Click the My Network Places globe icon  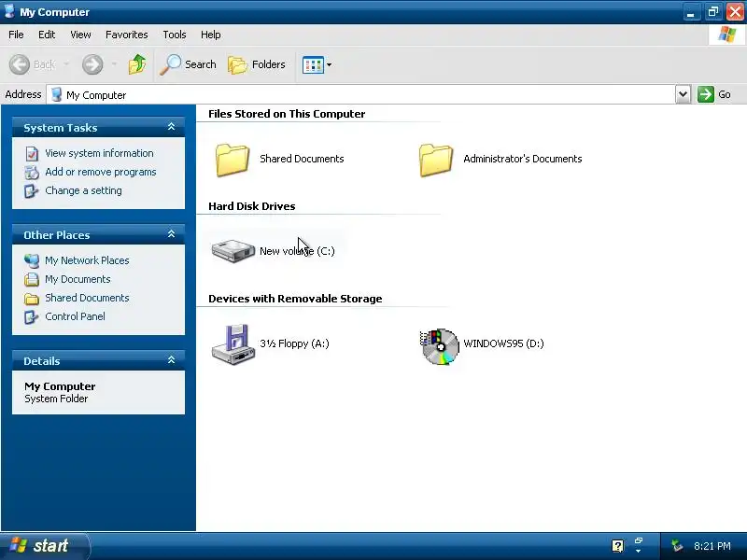click(32, 260)
